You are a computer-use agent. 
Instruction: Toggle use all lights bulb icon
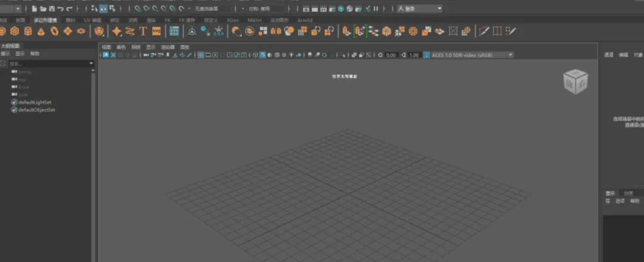(291, 55)
